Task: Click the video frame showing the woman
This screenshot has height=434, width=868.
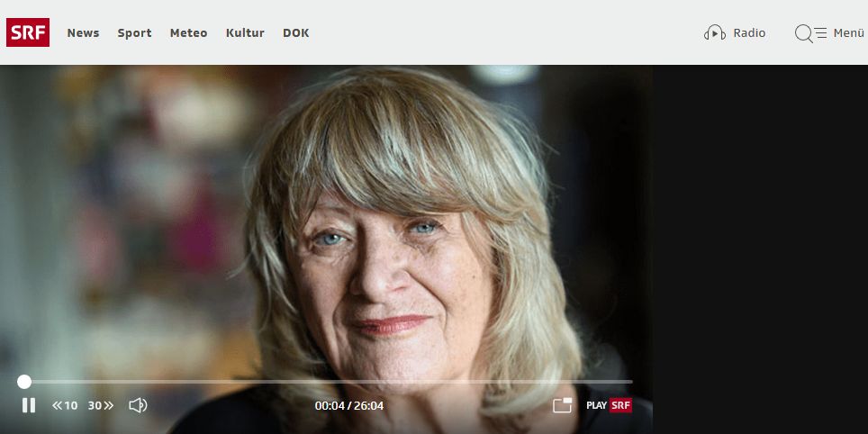Action: click(x=326, y=222)
